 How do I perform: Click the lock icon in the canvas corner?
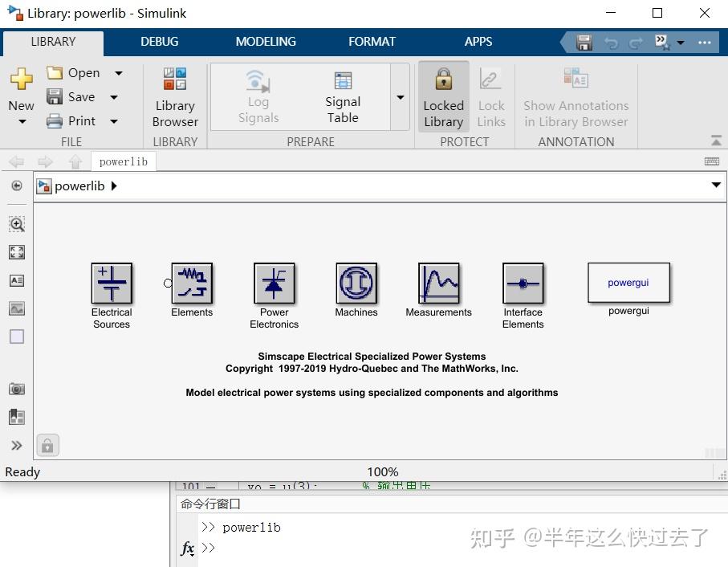(x=47, y=446)
